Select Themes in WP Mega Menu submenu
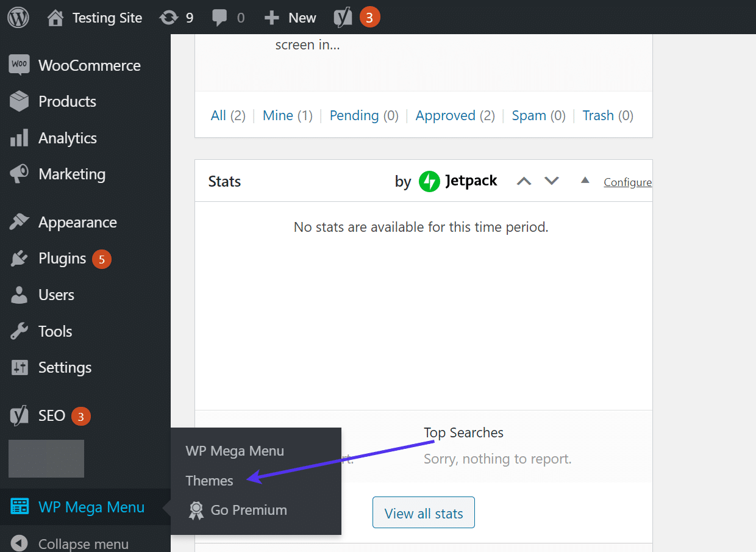 pyautogui.click(x=209, y=481)
